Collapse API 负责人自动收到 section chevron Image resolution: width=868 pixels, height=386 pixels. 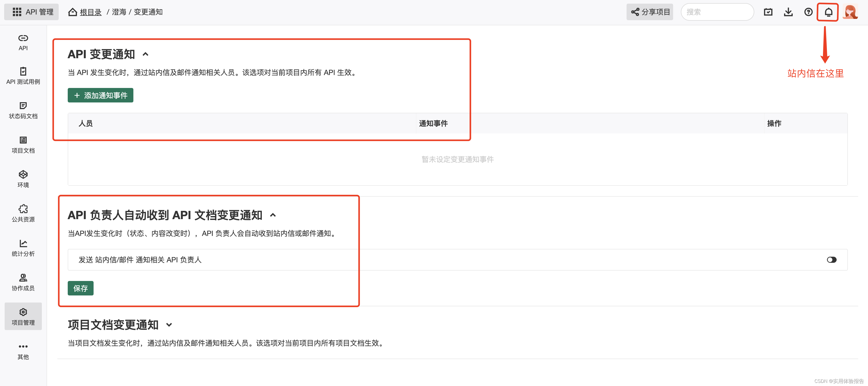tap(273, 215)
